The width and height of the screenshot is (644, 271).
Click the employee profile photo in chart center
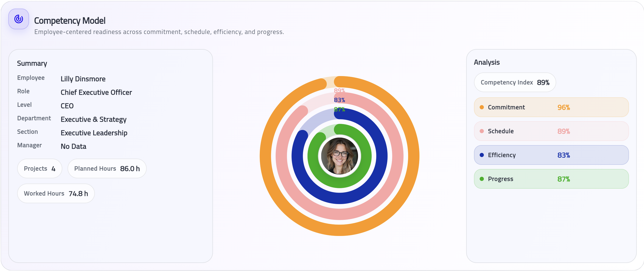(x=339, y=156)
